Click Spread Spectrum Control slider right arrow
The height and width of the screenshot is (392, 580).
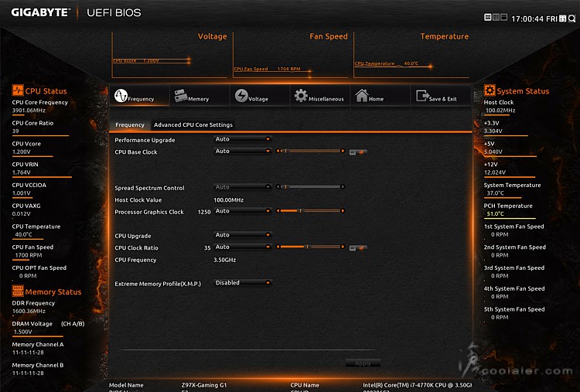click(343, 187)
